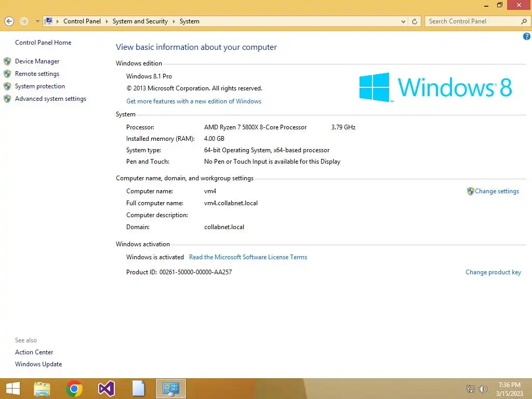Select the Control Panel taskbar button

[x=170, y=389]
